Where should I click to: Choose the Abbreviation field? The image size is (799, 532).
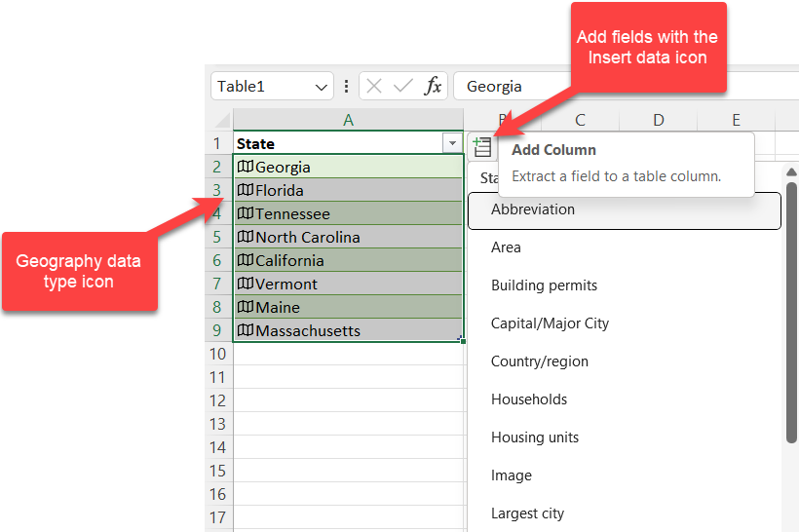(x=625, y=209)
